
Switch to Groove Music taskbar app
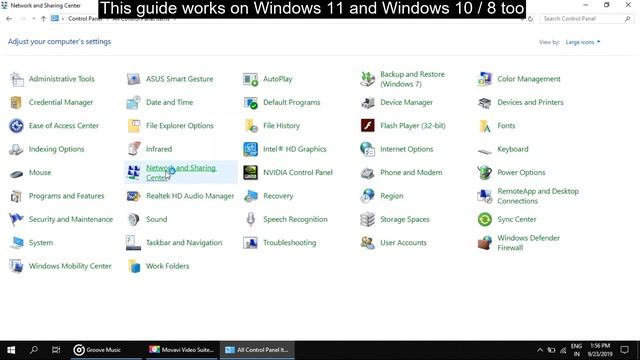(107, 350)
